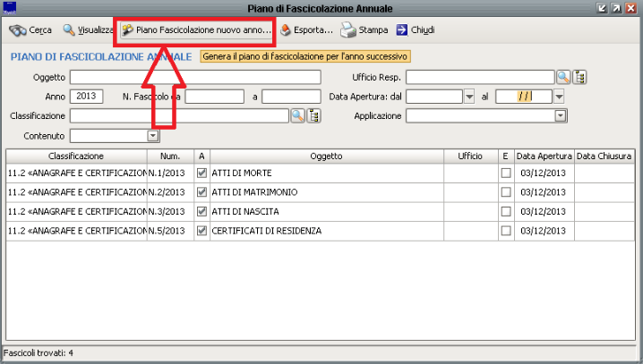643x364 pixels.
Task: Click the Cerca binoculars toolbar button
Action: (x=30, y=30)
